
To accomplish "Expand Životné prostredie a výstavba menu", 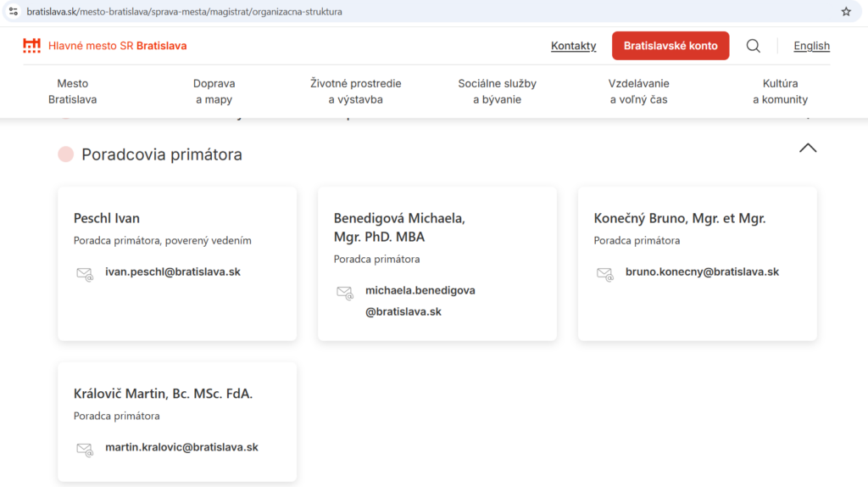I will point(355,92).
